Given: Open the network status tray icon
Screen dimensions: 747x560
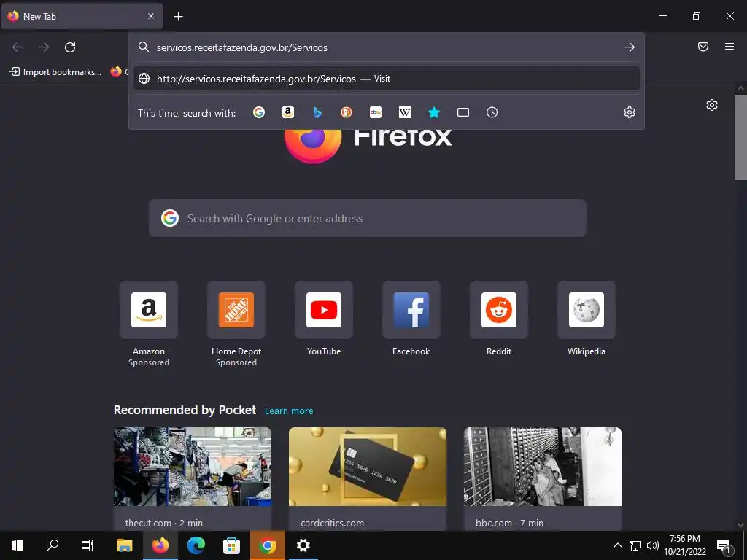Looking at the screenshot, I should click(635, 545).
